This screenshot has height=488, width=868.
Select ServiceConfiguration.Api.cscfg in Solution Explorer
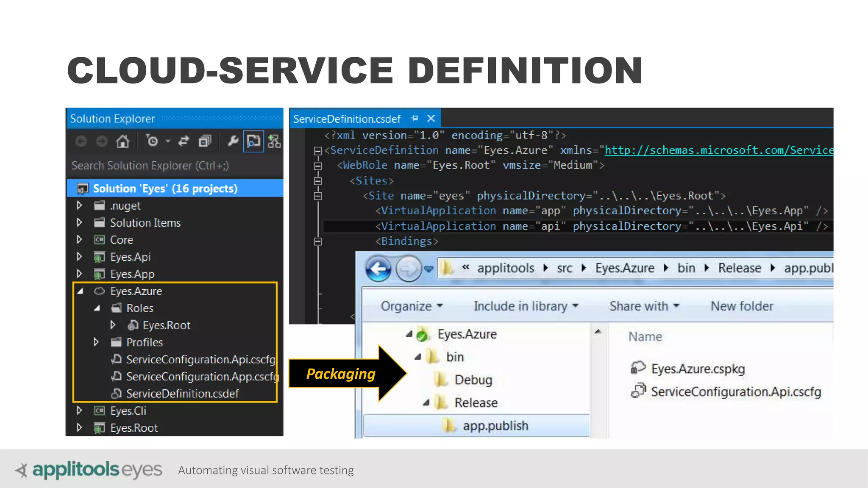click(x=201, y=359)
